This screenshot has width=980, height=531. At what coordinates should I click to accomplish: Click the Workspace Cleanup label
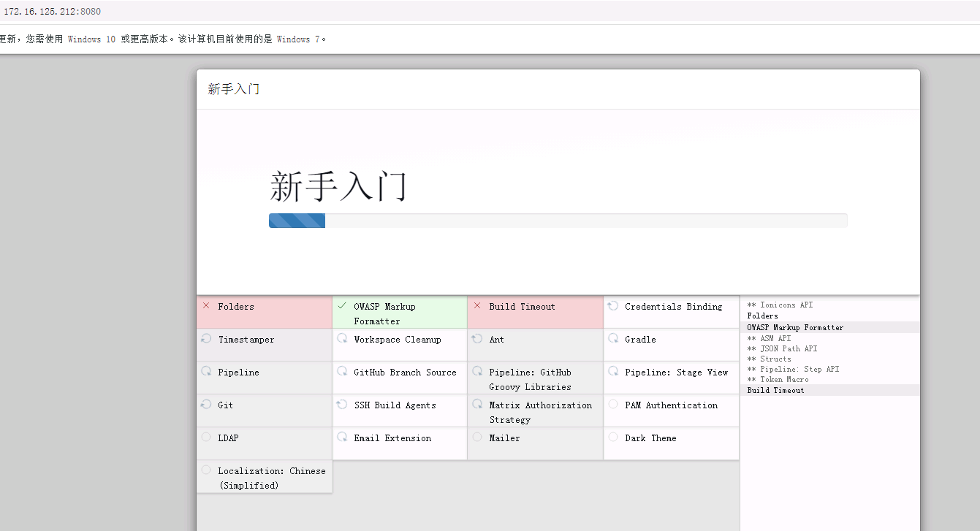click(398, 340)
